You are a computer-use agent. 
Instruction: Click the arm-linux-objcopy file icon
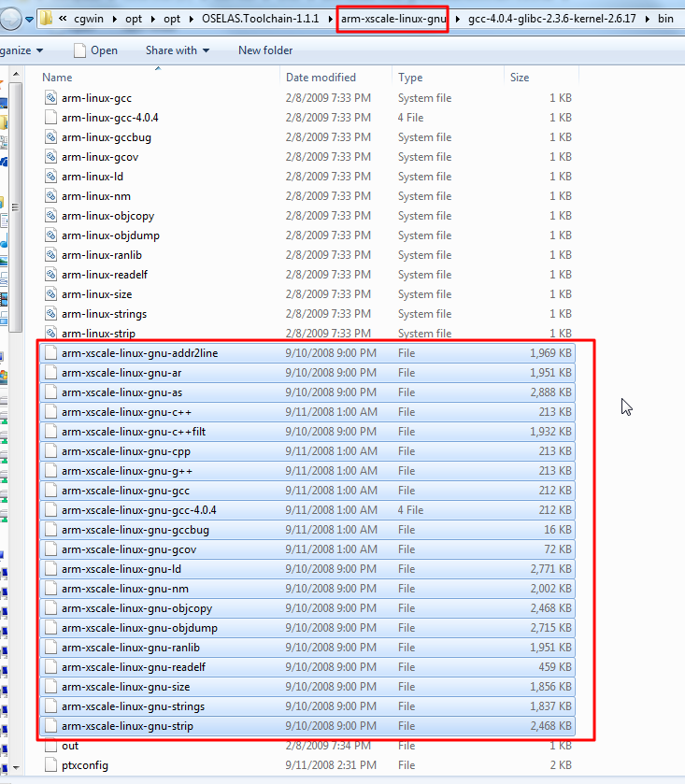click(50, 216)
